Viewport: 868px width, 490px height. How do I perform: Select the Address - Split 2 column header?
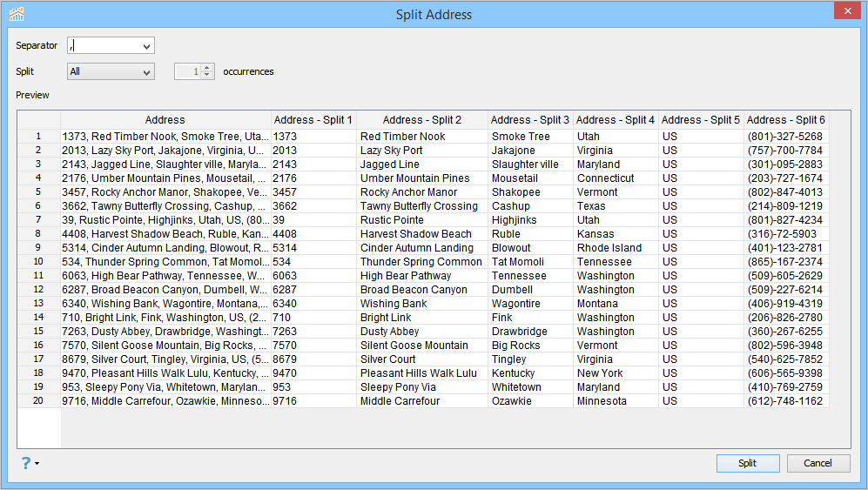click(x=422, y=120)
